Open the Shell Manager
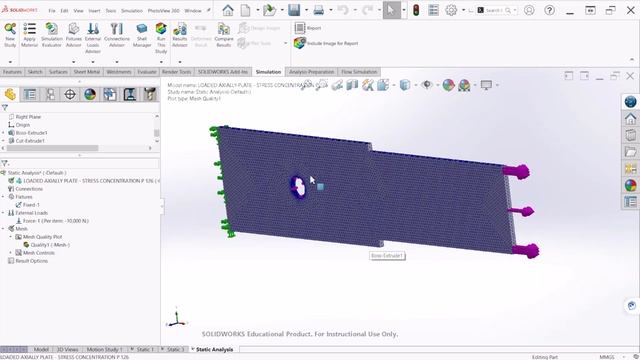Image resolution: width=640 pixels, height=360 pixels. point(142,35)
